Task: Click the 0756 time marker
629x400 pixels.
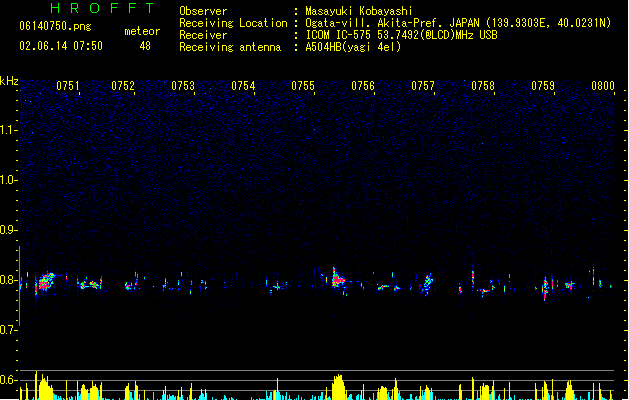Action: point(363,86)
